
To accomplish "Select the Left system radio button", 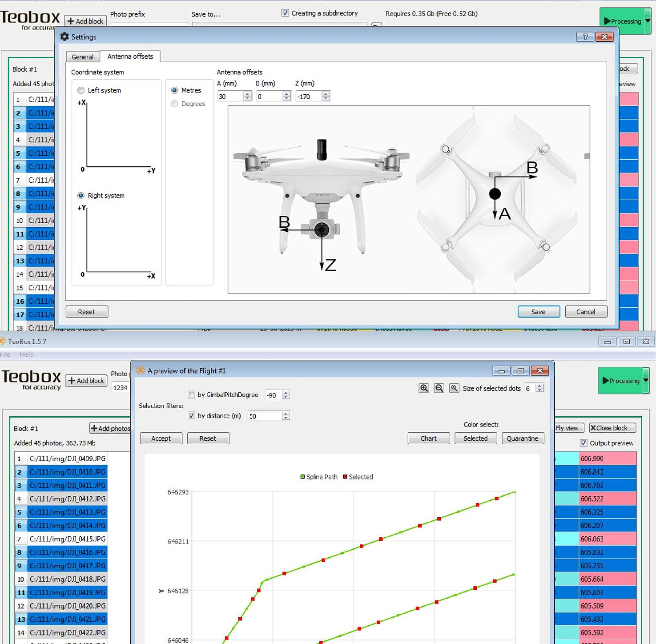I will 81,90.
